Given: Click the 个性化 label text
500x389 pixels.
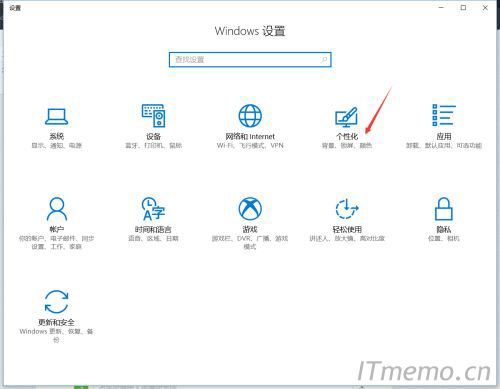Looking at the screenshot, I should click(x=347, y=136).
